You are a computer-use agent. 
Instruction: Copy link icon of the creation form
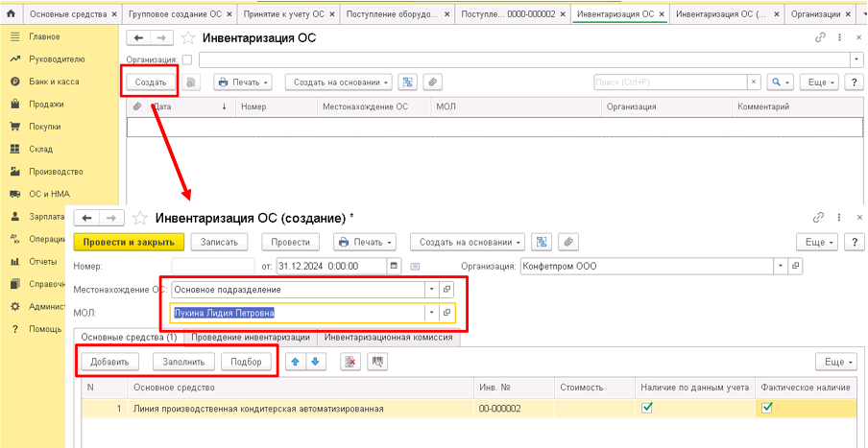click(820, 218)
